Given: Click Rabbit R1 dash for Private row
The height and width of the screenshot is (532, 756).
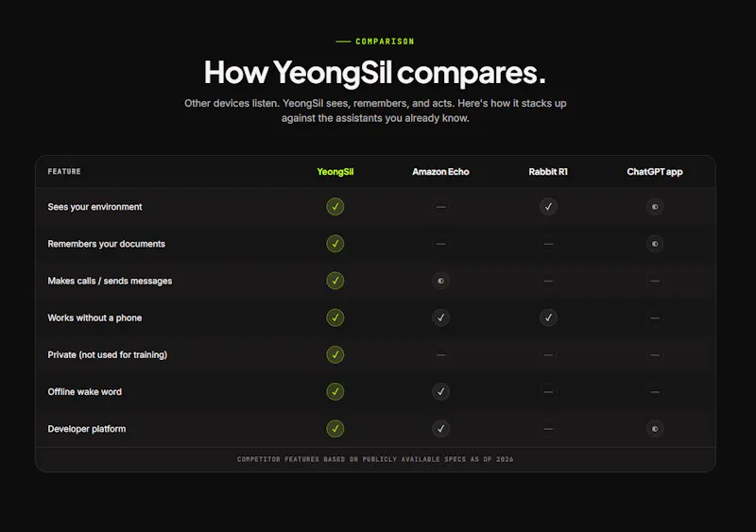Looking at the screenshot, I should tap(548, 354).
